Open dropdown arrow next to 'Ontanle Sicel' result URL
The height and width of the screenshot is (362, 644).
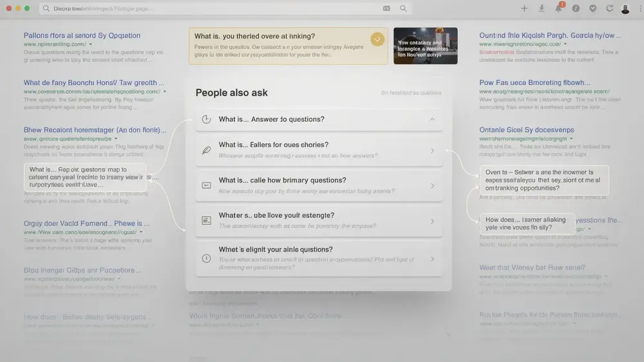pos(571,138)
